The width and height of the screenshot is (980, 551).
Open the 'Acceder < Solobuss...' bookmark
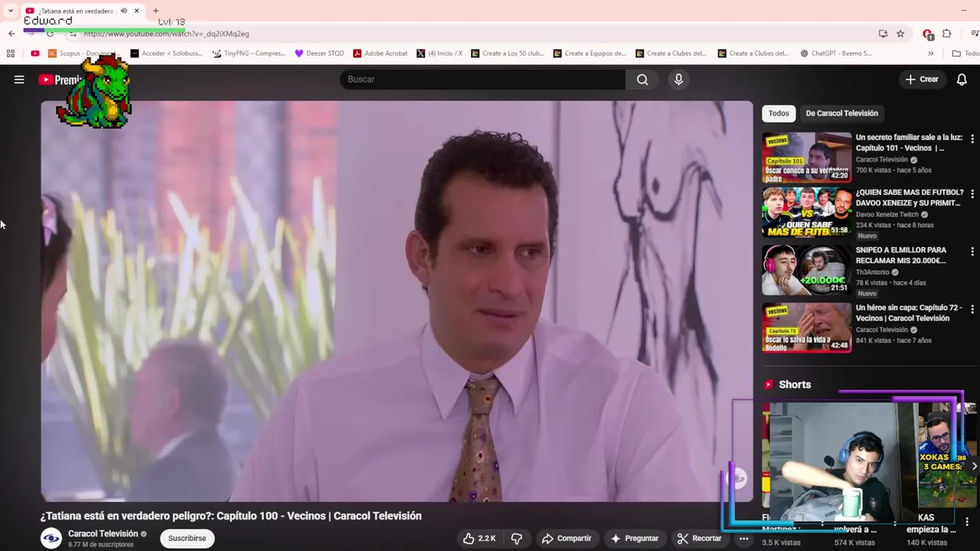tap(166, 54)
